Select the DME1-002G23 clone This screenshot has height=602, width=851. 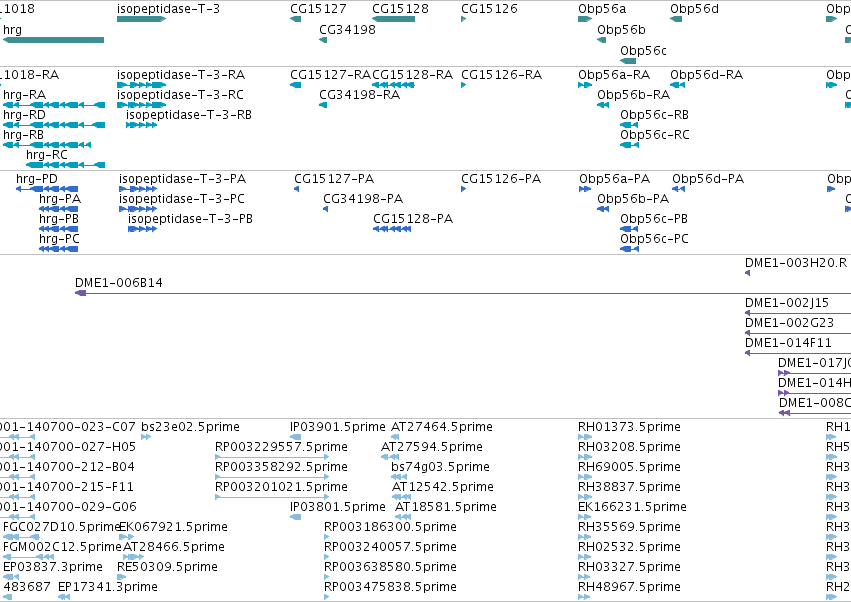coord(798,333)
